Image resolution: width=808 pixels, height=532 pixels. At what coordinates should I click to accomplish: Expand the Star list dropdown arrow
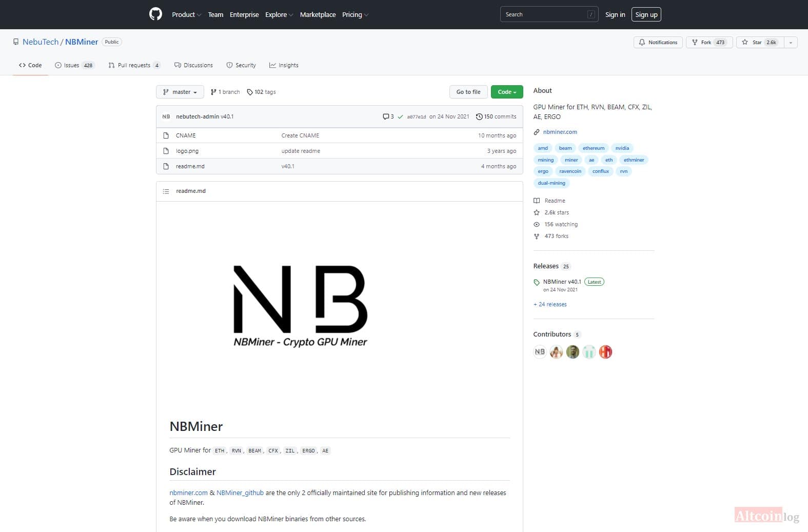tap(791, 43)
